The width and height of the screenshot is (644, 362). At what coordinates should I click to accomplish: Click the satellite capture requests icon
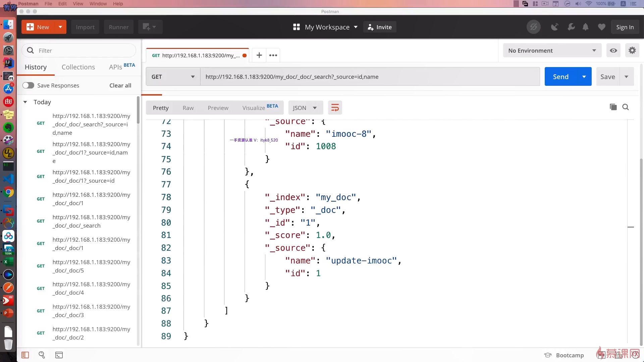click(x=554, y=27)
